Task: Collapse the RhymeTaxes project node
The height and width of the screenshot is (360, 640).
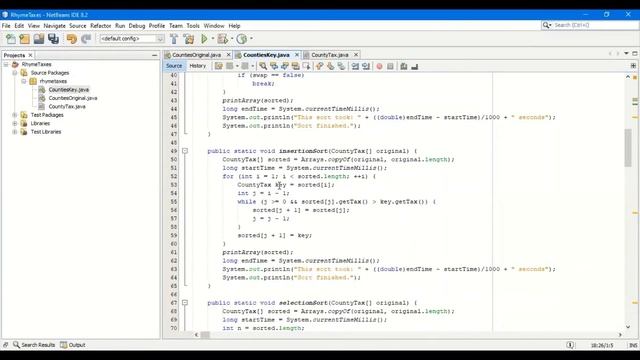Action: pyautogui.click(x=6, y=64)
